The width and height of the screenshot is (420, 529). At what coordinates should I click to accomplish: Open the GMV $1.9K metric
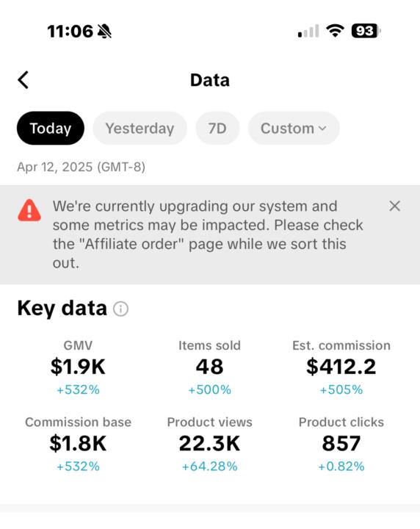point(79,368)
